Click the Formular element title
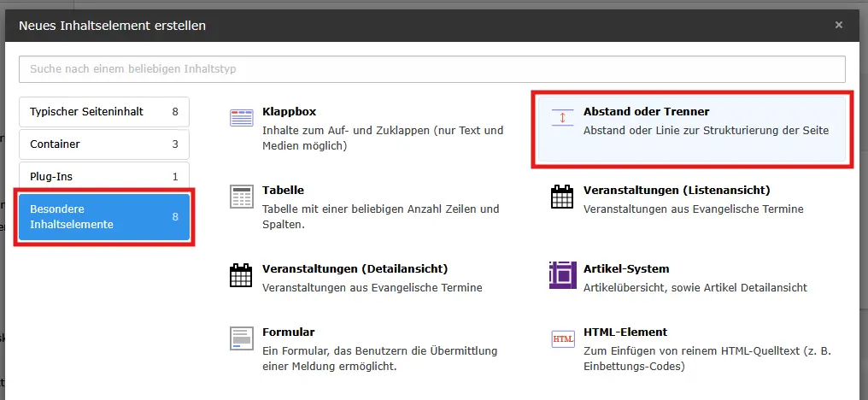Image resolution: width=868 pixels, height=400 pixels. [289, 332]
